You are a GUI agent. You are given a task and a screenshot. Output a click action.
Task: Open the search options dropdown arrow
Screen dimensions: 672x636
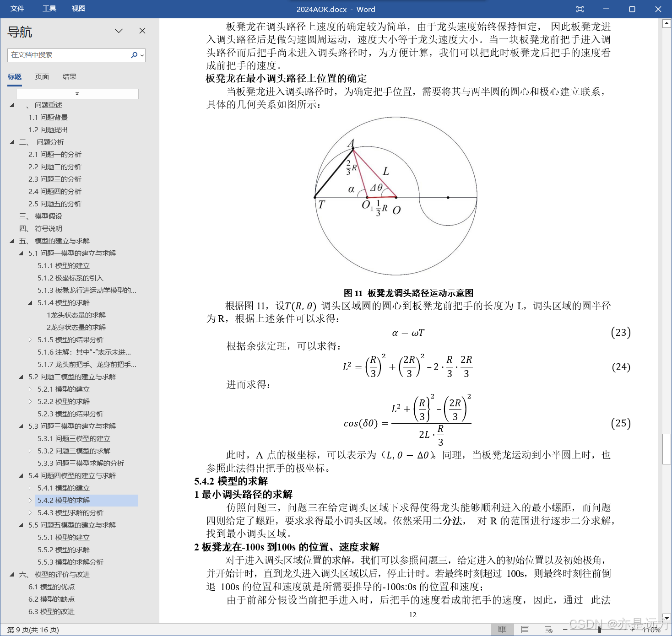142,55
